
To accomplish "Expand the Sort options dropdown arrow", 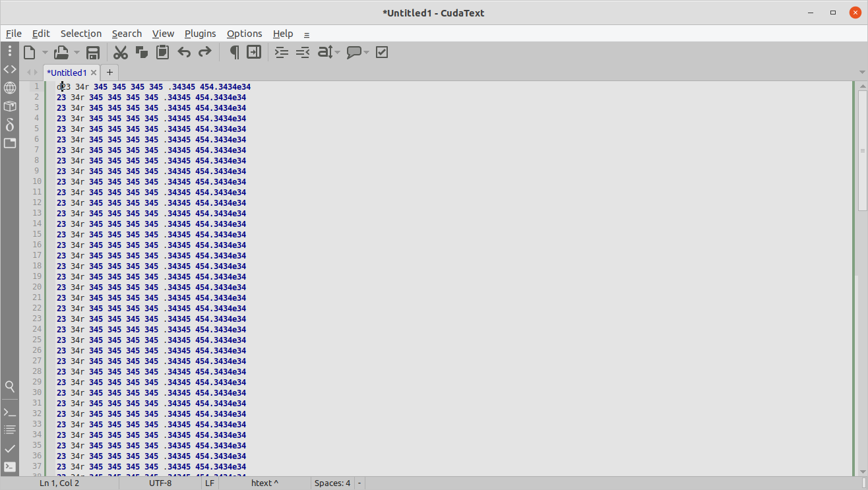I will 338,52.
